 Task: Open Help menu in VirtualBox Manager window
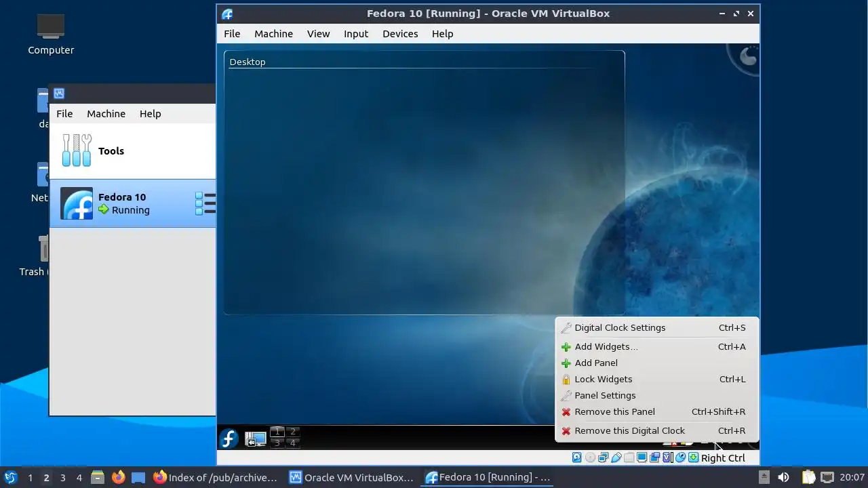150,114
